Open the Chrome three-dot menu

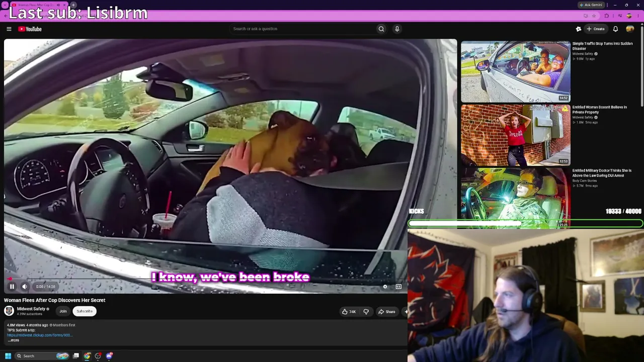(x=637, y=16)
